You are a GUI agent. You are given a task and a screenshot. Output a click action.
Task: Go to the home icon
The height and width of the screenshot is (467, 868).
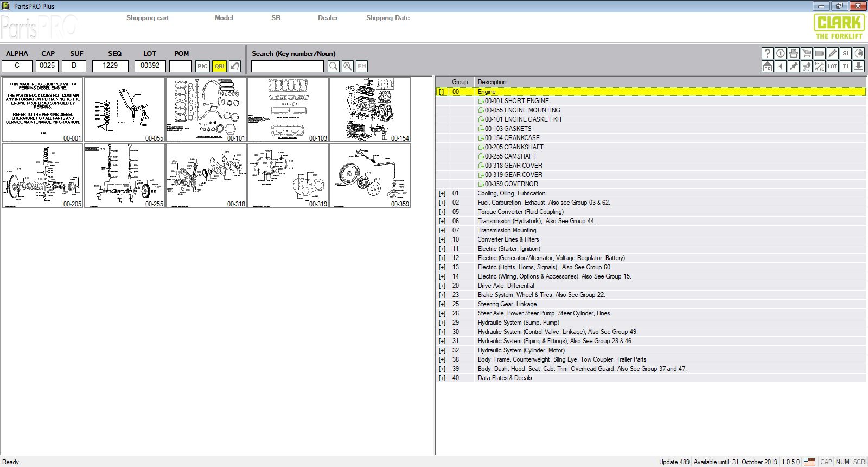pos(768,66)
